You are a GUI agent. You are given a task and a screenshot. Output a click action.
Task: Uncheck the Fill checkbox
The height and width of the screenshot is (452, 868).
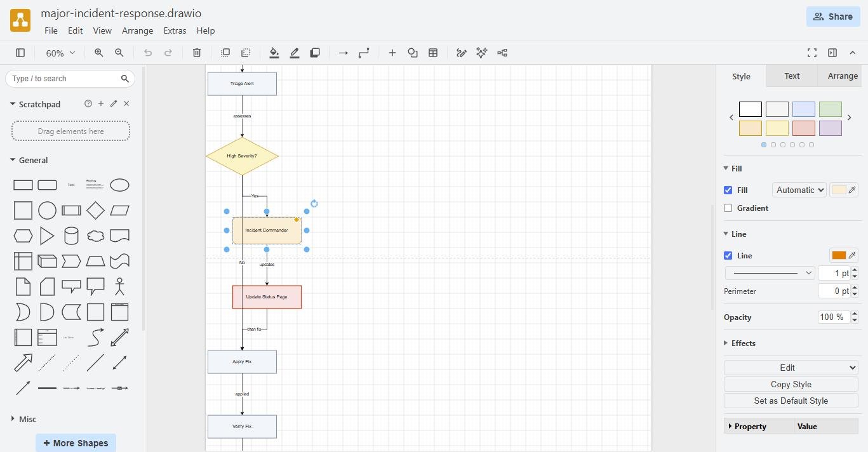click(728, 190)
